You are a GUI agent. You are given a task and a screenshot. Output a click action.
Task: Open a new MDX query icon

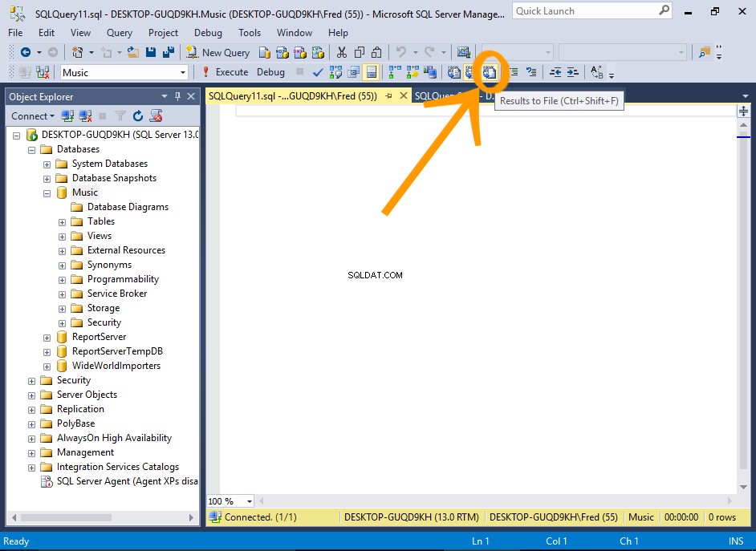click(x=282, y=52)
